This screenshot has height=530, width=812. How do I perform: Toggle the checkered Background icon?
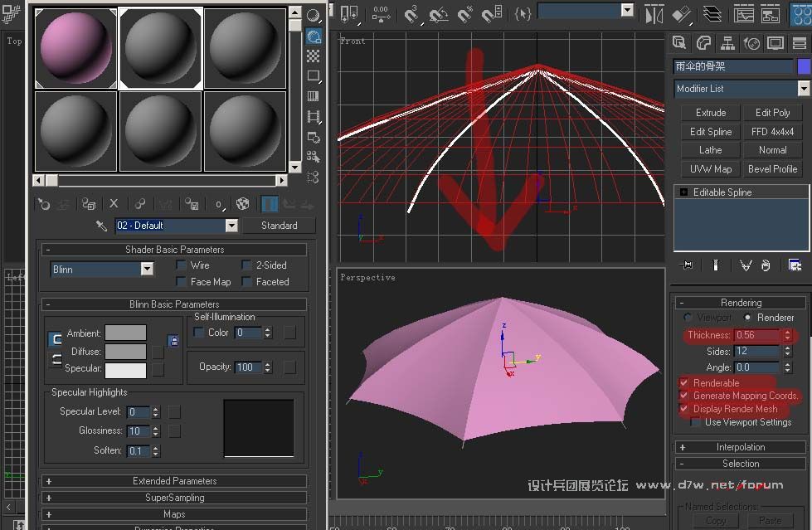(x=314, y=56)
